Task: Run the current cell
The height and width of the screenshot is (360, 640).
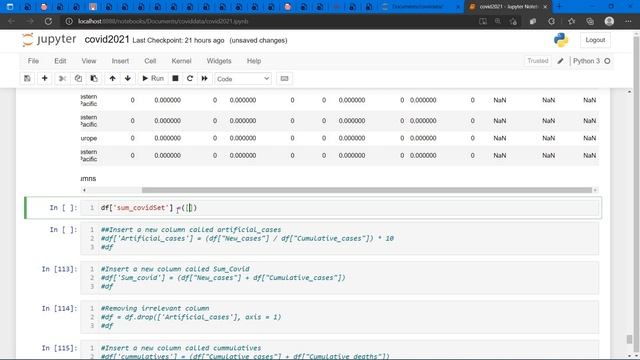Action: [153, 78]
